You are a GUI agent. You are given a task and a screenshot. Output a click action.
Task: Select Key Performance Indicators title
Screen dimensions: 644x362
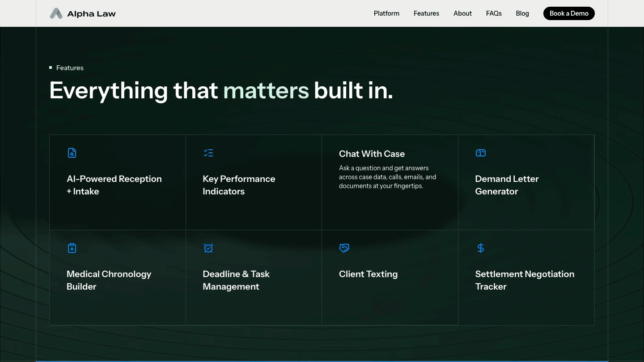pos(239,185)
